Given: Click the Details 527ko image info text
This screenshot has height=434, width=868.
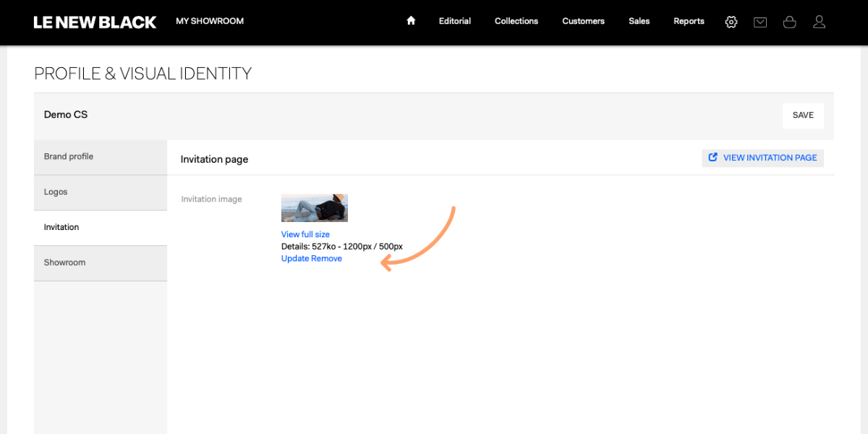Looking at the screenshot, I should (x=342, y=247).
